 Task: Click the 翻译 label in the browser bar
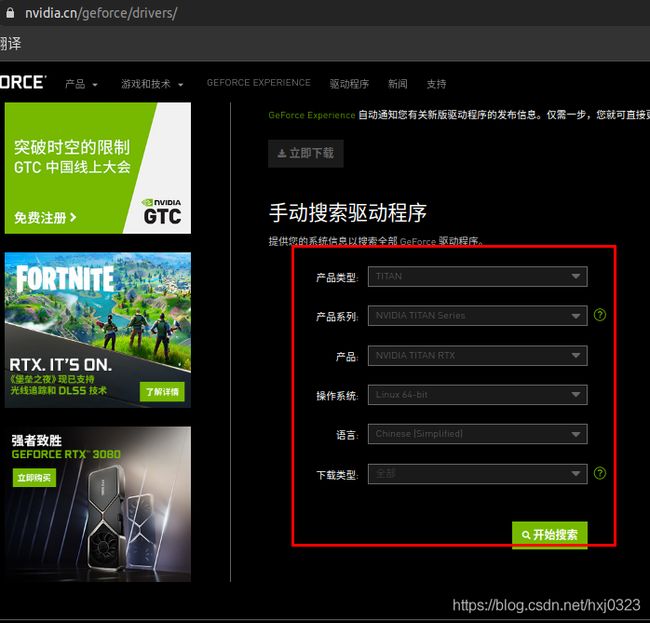[10, 44]
